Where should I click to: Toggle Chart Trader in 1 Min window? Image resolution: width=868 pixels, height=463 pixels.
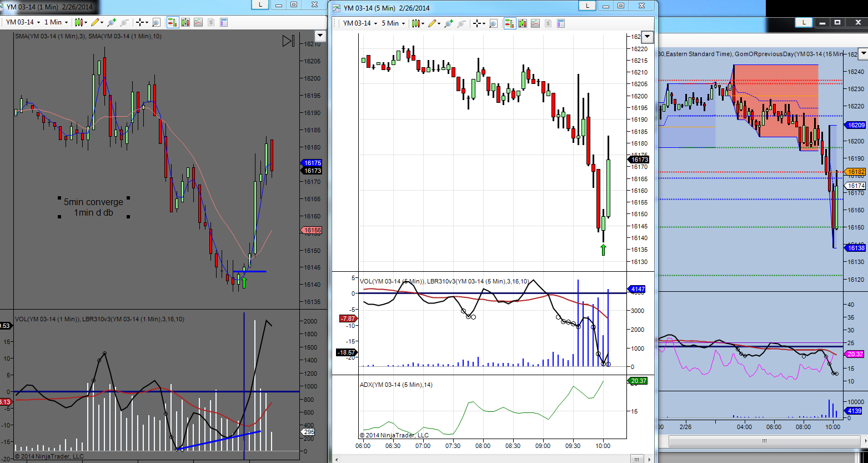click(x=172, y=22)
